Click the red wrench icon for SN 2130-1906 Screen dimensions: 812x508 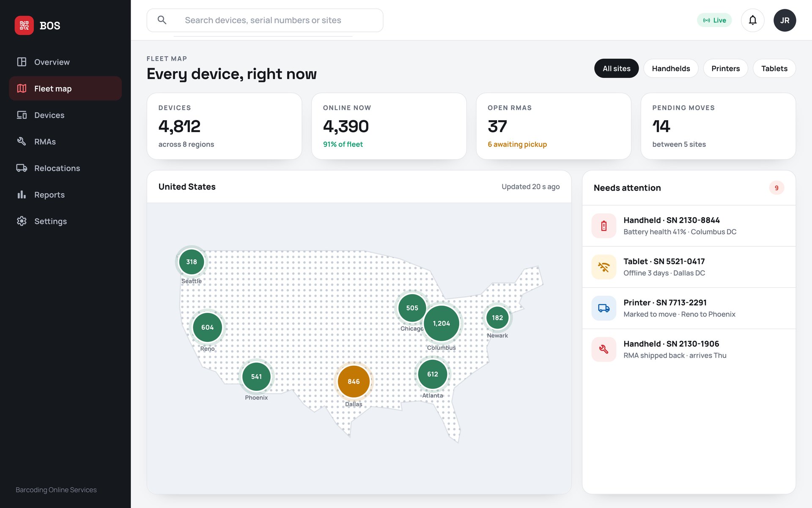[x=604, y=349]
